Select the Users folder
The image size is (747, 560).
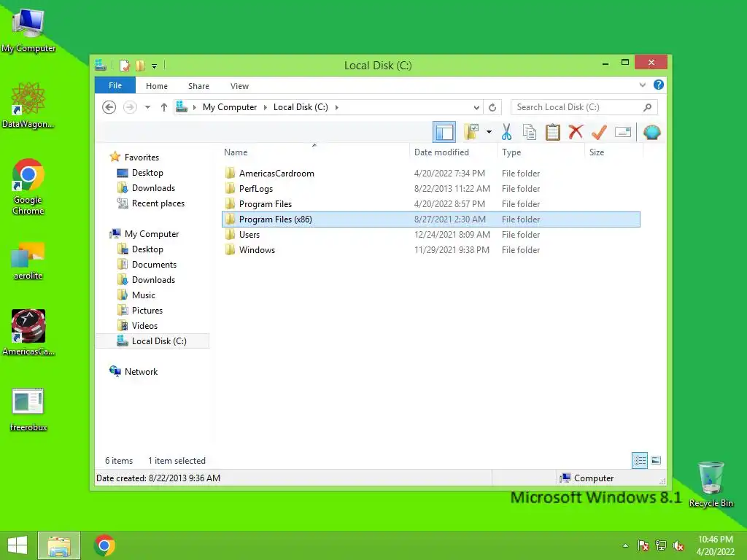pyautogui.click(x=430, y=234)
